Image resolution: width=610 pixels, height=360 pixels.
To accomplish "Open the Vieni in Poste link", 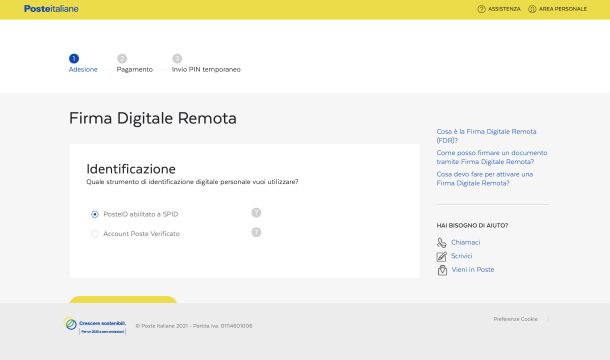I will [x=473, y=269].
